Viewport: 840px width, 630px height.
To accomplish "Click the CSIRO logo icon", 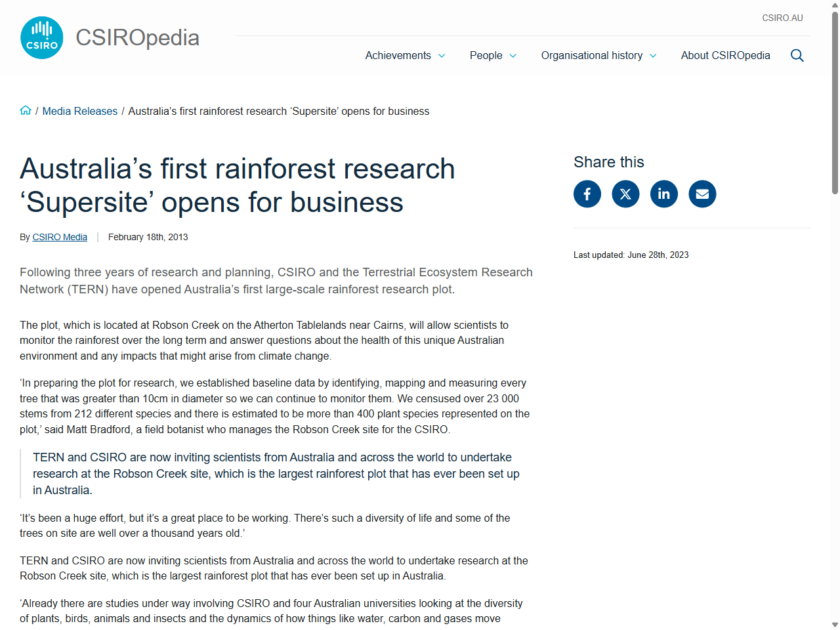I will [x=42, y=38].
